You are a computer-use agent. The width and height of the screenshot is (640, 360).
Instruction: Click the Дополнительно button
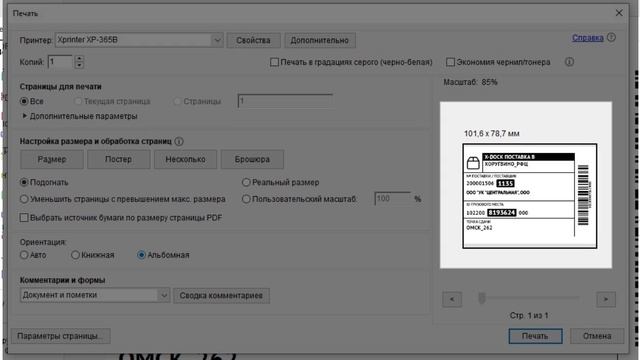point(320,40)
